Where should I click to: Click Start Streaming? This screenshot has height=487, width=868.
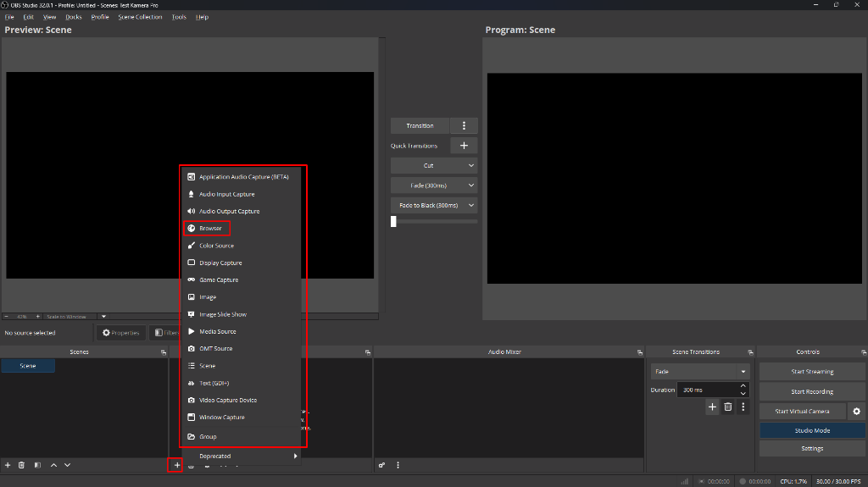812,372
